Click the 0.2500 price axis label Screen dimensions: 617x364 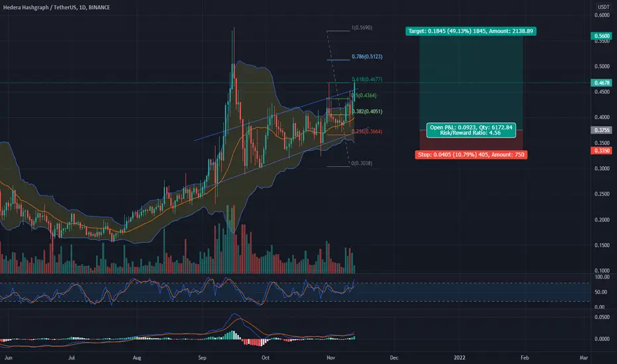click(602, 194)
